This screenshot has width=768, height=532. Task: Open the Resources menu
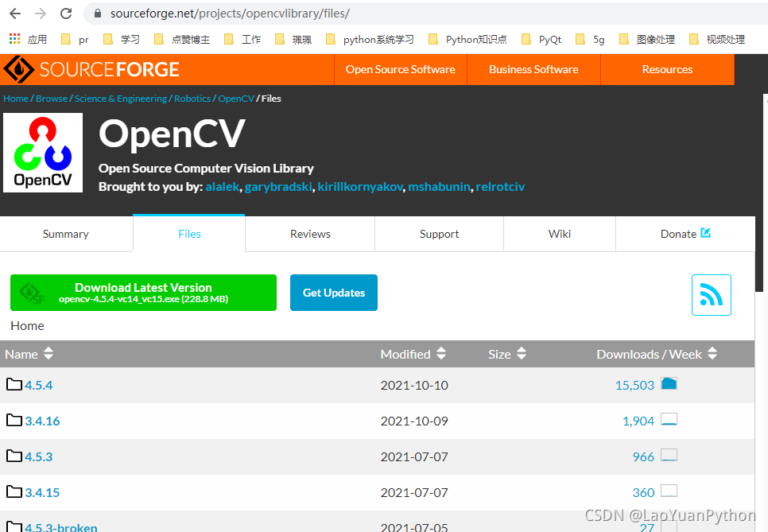point(667,69)
